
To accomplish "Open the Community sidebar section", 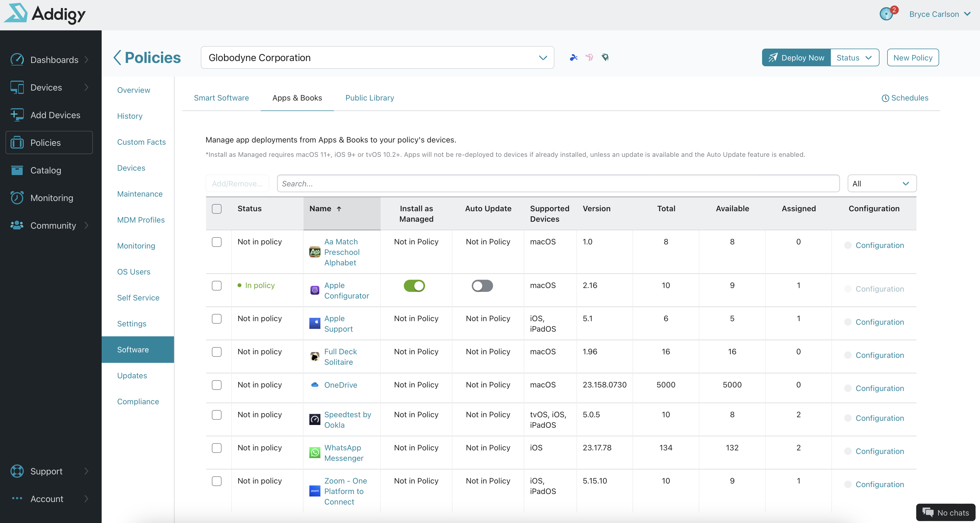I will pyautogui.click(x=53, y=225).
